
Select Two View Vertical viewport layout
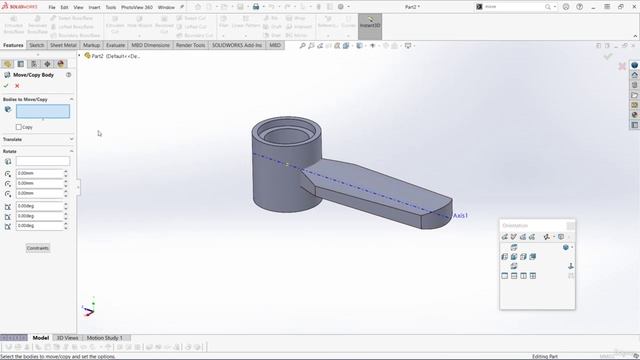(x=523, y=276)
